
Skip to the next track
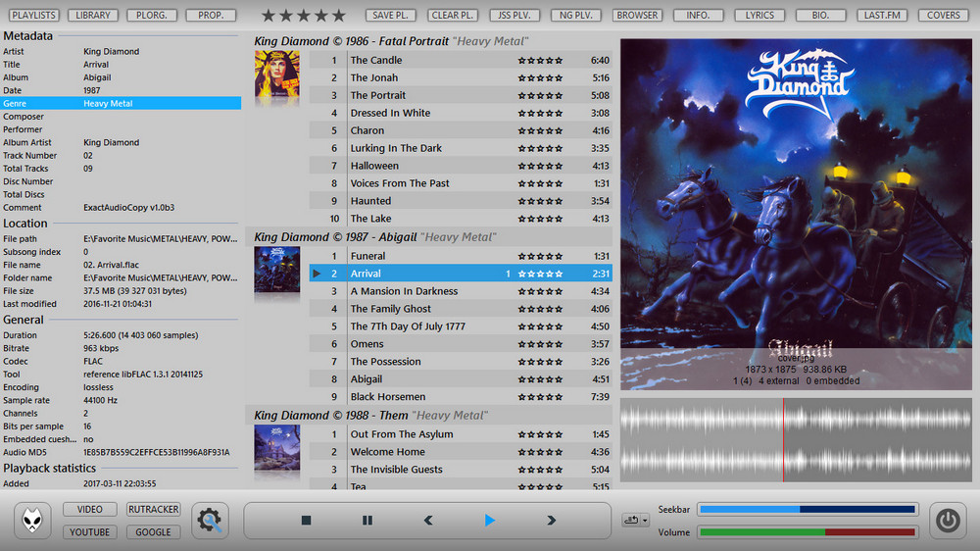coord(551,521)
